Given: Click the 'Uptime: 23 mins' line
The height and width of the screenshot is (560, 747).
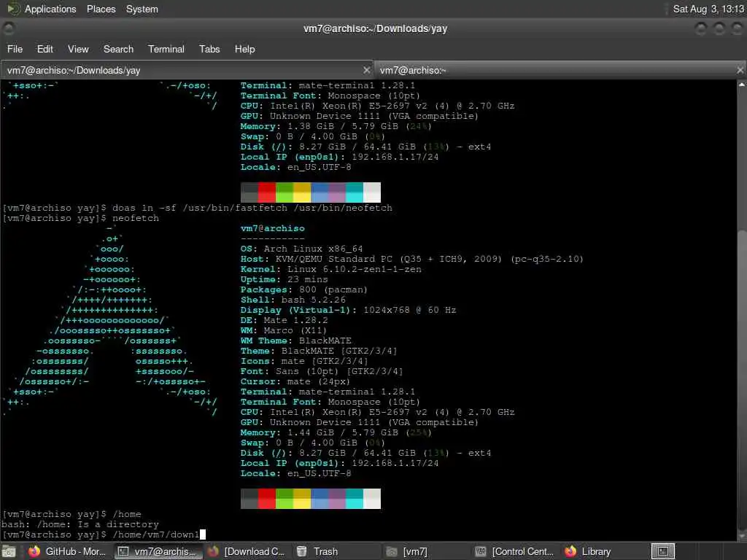Looking at the screenshot, I should tap(284, 279).
